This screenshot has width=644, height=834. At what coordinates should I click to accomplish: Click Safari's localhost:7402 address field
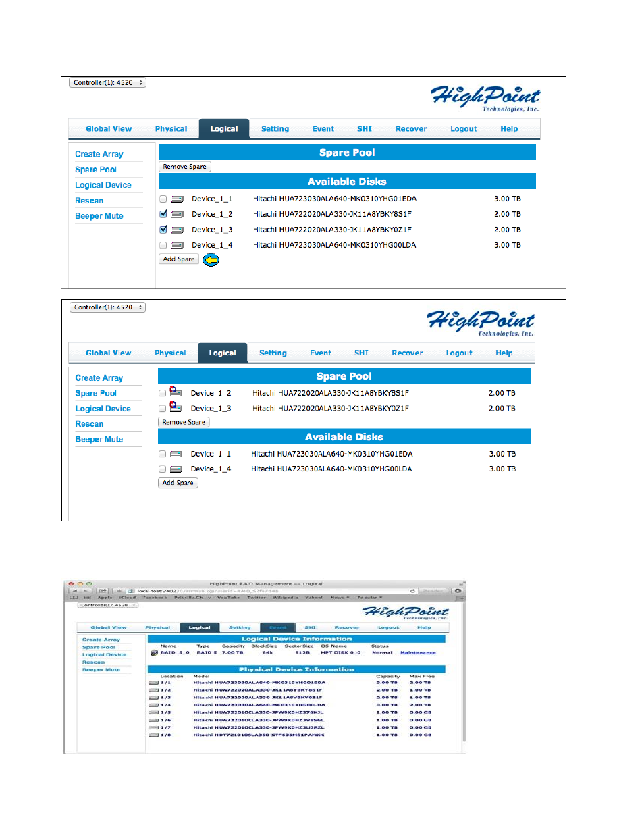(270, 590)
